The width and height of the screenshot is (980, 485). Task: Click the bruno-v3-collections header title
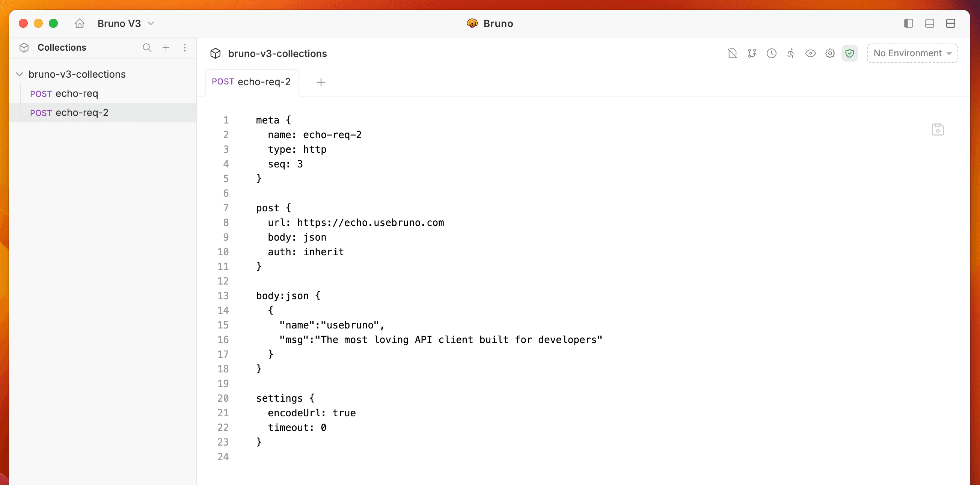point(277,54)
